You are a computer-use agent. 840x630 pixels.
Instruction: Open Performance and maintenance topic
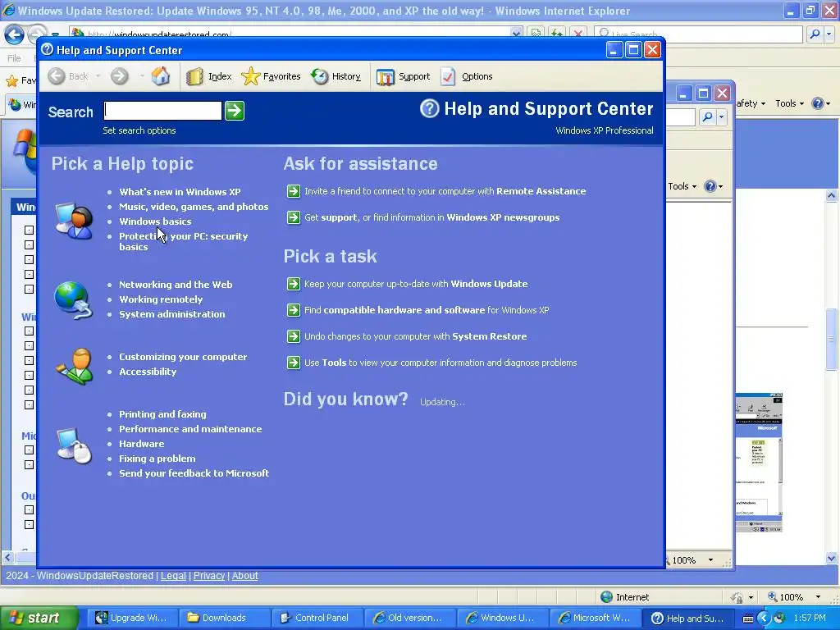[x=190, y=429]
